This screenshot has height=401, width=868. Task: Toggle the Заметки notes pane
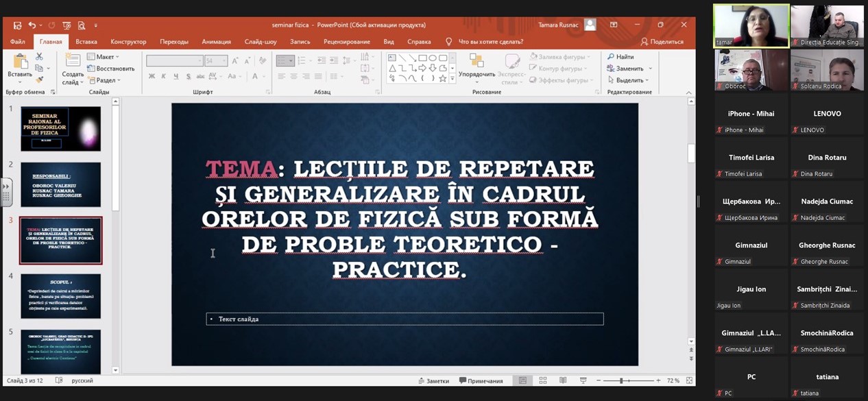(433, 381)
